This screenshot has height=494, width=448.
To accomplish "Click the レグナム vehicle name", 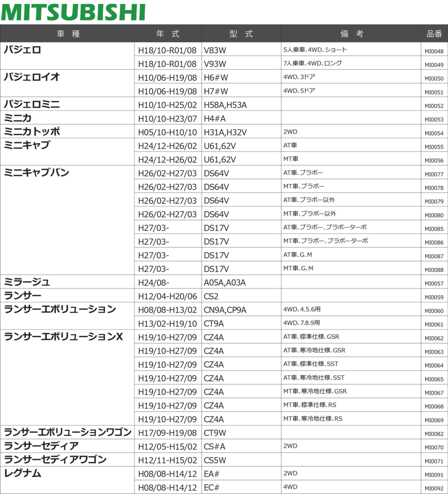I will tap(23, 474).
